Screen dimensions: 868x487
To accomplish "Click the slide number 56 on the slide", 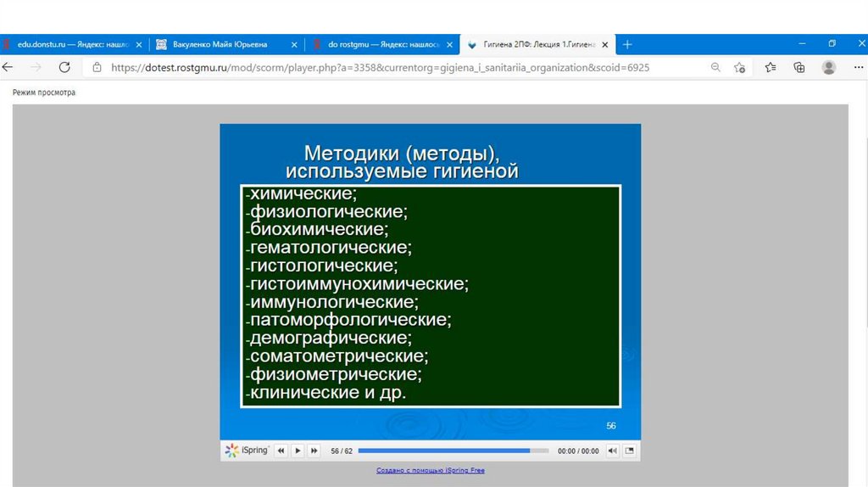I will pos(610,426).
